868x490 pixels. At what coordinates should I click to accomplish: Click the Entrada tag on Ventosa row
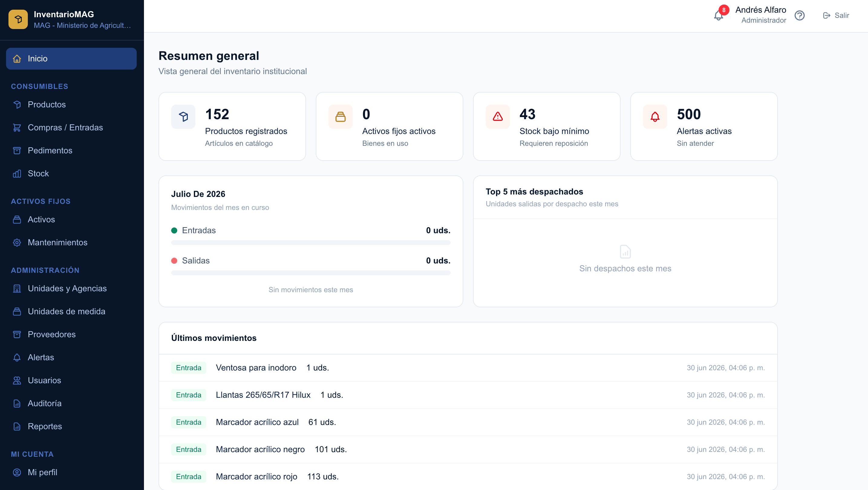[x=189, y=368]
